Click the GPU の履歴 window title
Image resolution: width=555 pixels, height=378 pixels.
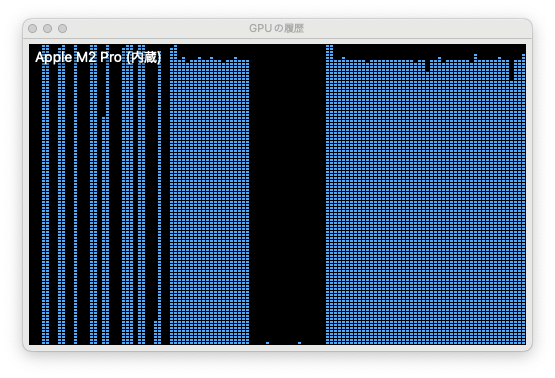click(x=276, y=28)
